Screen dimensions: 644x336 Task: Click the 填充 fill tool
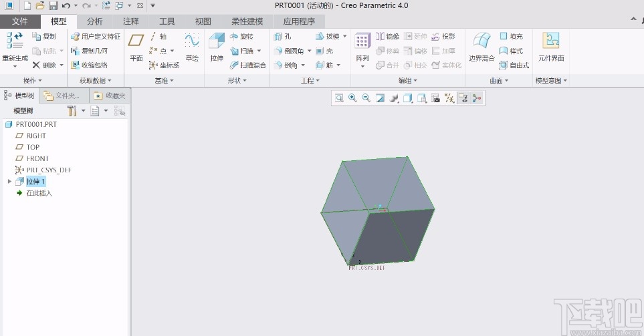point(511,36)
